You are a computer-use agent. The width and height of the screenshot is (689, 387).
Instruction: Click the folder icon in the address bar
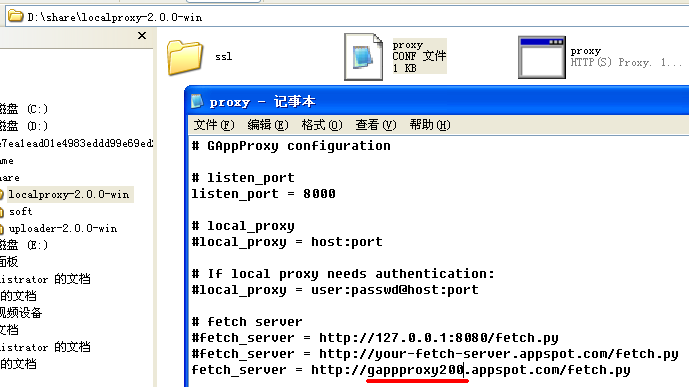pos(15,16)
